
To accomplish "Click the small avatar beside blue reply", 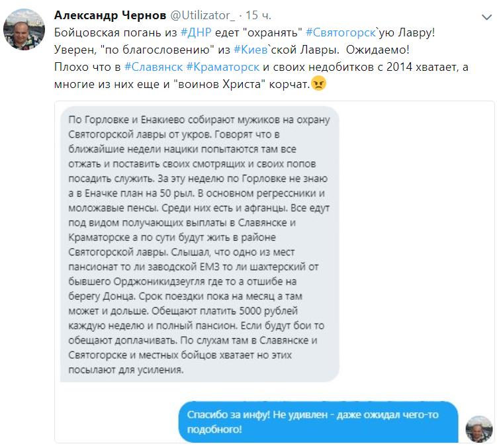I will click(478, 429).
